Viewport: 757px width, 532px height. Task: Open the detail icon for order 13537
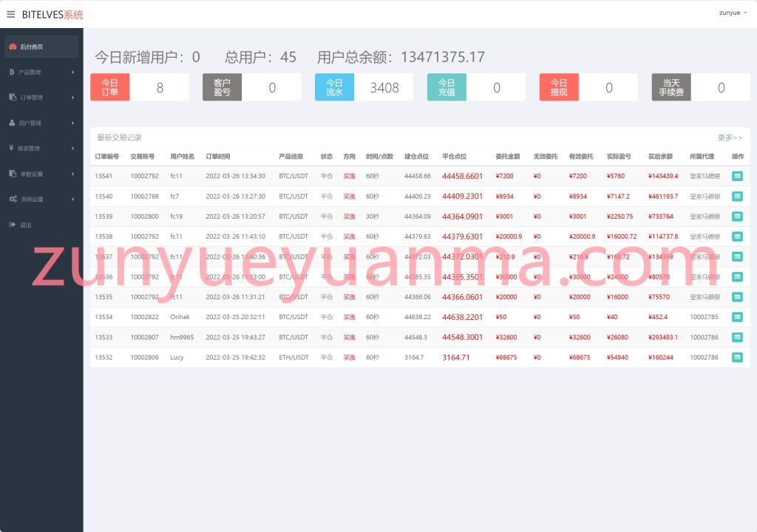pyautogui.click(x=737, y=257)
